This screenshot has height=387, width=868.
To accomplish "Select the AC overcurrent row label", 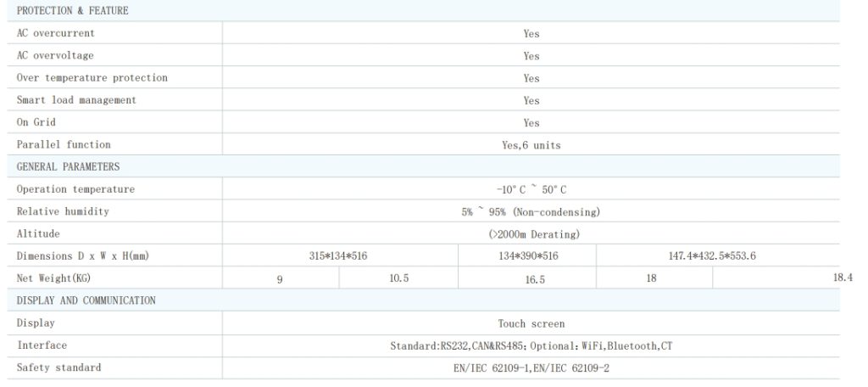I will [56, 33].
